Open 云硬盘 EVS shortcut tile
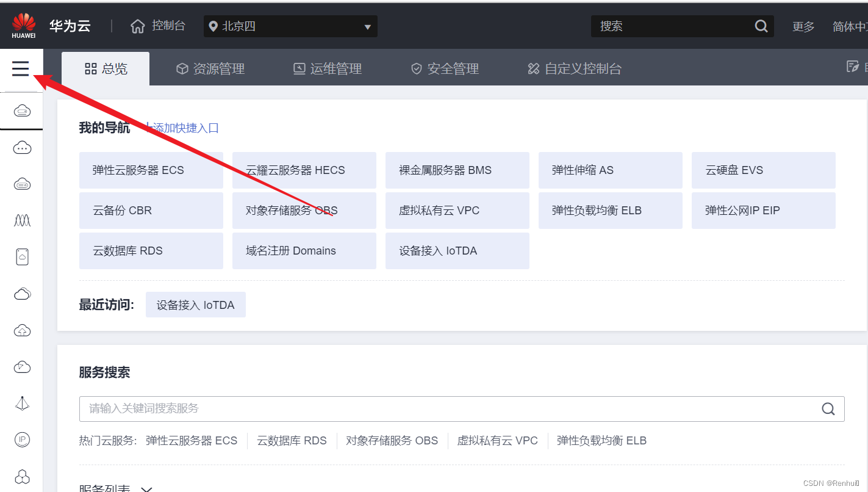The image size is (868, 492). (764, 170)
